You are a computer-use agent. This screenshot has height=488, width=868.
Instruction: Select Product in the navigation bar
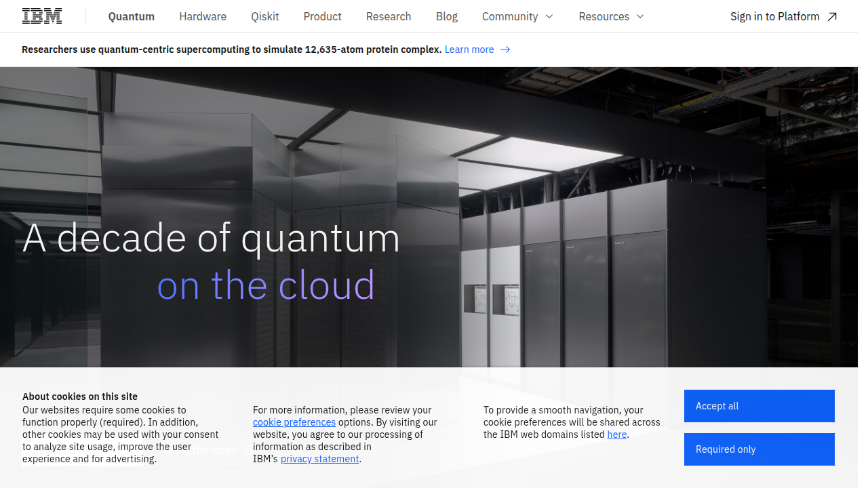323,16
